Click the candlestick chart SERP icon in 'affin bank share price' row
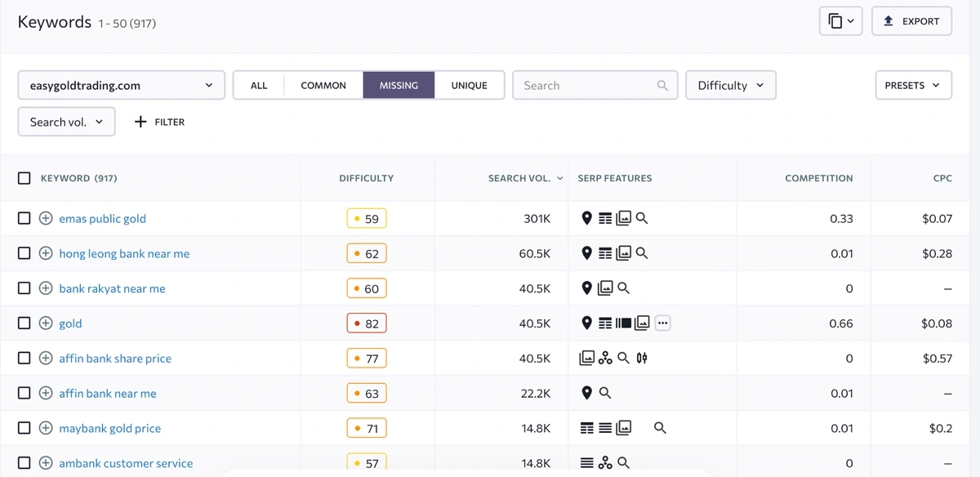 (642, 358)
